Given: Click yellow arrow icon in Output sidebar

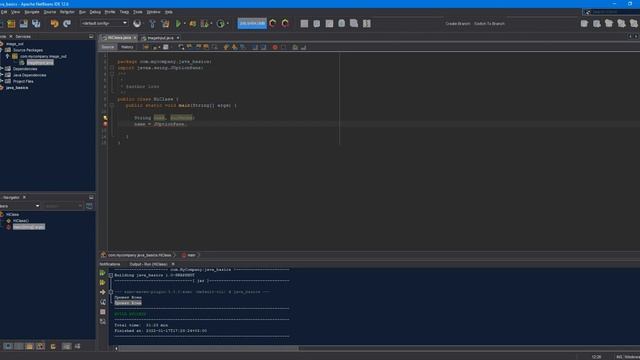Looking at the screenshot, I should [x=102, y=292].
